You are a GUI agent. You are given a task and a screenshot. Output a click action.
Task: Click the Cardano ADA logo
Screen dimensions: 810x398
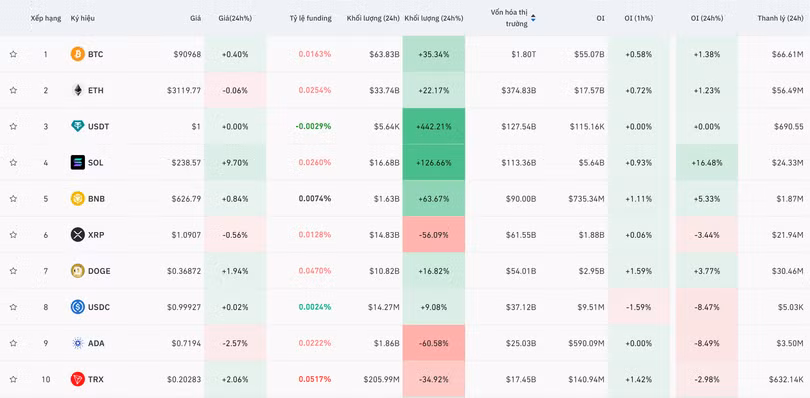click(77, 343)
